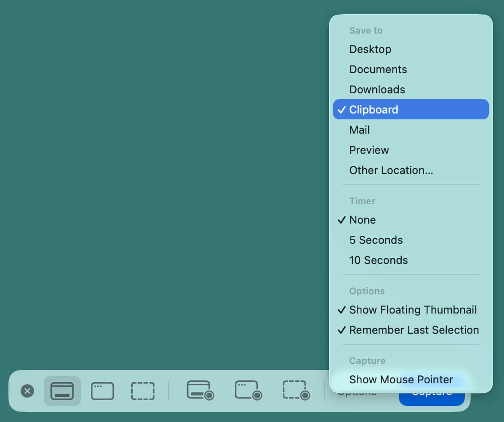Dismiss the screenshot toolbar with the X icon
The width and height of the screenshot is (504, 422).
[27, 391]
